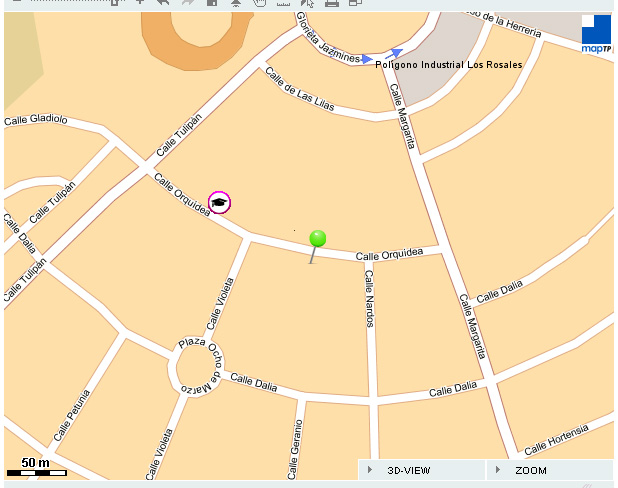Click the graduation cap school icon

click(x=219, y=203)
